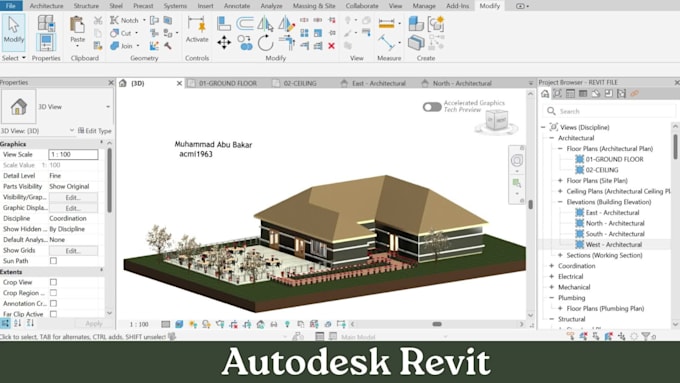Click Edit for Graphic Display Options
The height and width of the screenshot is (383, 680).
pos(73,208)
